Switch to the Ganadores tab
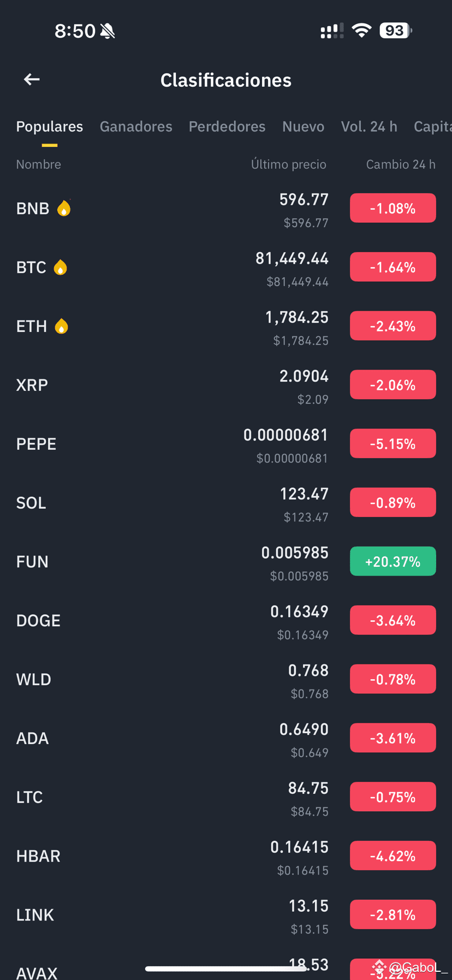Image resolution: width=452 pixels, height=980 pixels. (136, 127)
